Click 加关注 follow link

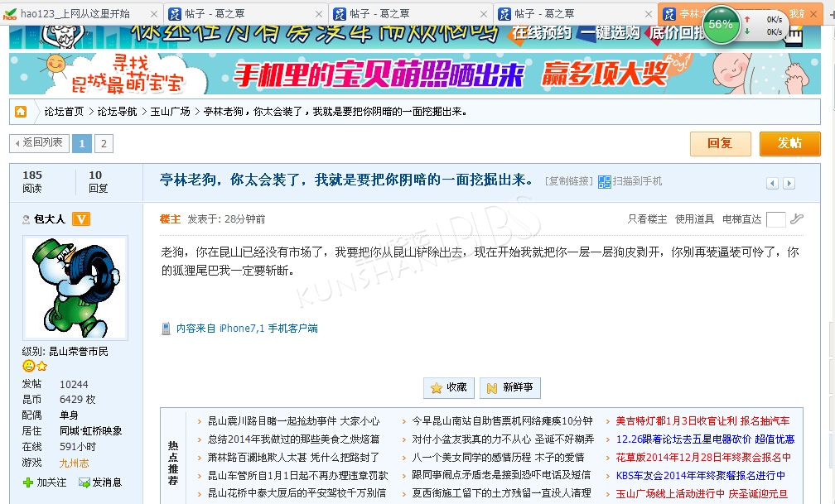point(51,482)
